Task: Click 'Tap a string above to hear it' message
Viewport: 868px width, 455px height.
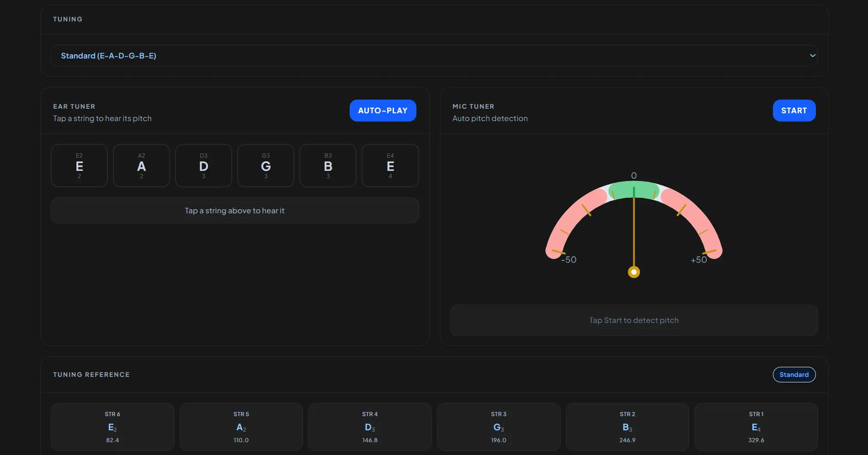Action: tap(234, 211)
